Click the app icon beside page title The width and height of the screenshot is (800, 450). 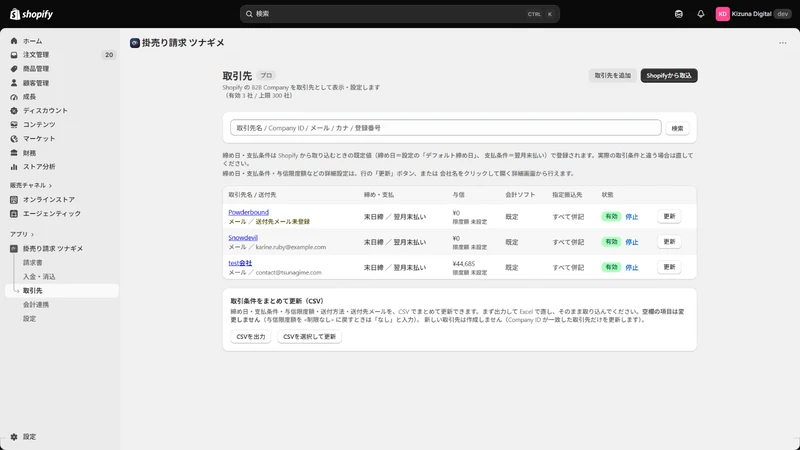tap(135, 43)
